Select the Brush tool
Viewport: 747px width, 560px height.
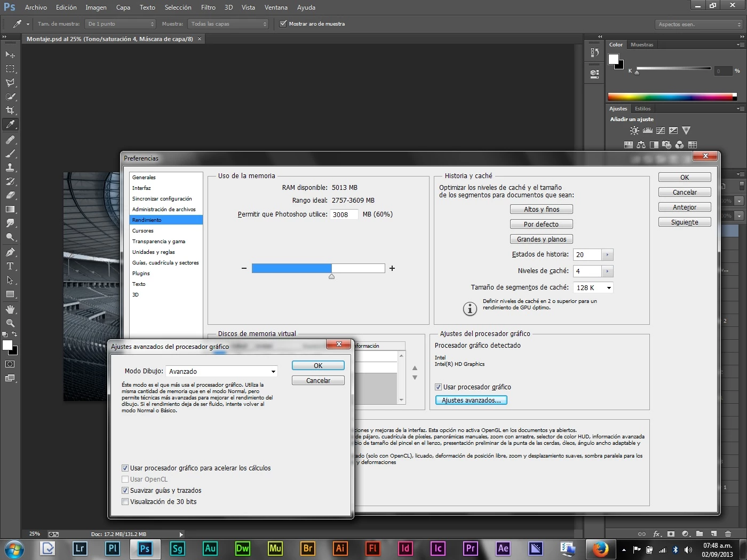[10, 154]
